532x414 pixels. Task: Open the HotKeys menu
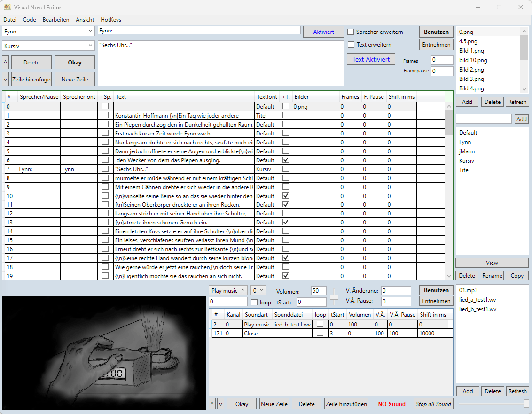pyautogui.click(x=111, y=20)
